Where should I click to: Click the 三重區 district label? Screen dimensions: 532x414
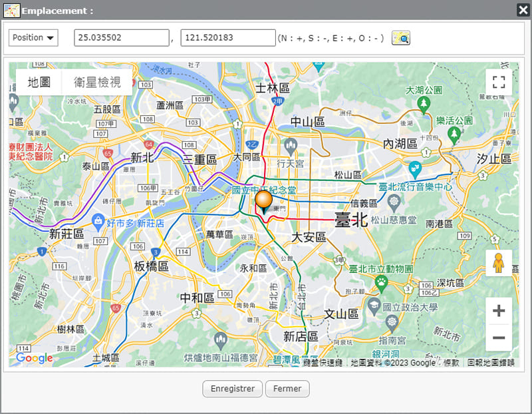199,159
